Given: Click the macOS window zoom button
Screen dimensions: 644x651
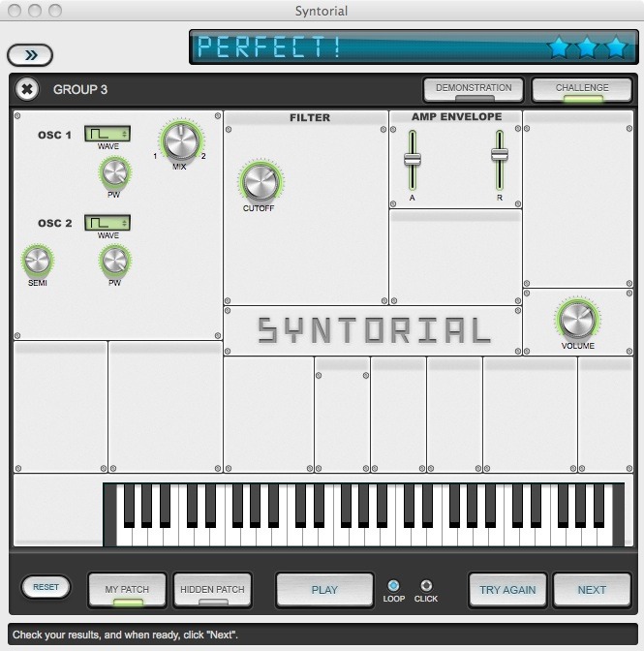Looking at the screenshot, I should [55, 11].
